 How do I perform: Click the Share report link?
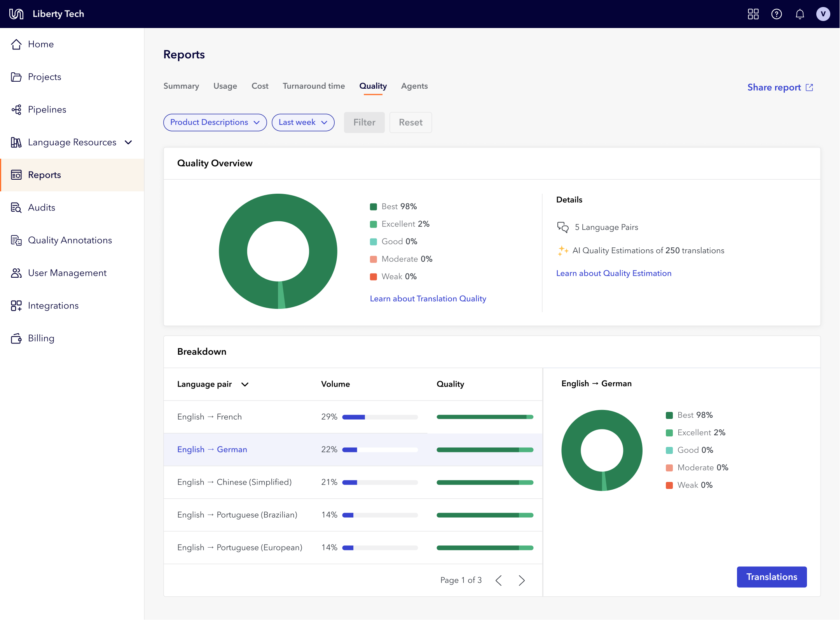[x=779, y=87]
